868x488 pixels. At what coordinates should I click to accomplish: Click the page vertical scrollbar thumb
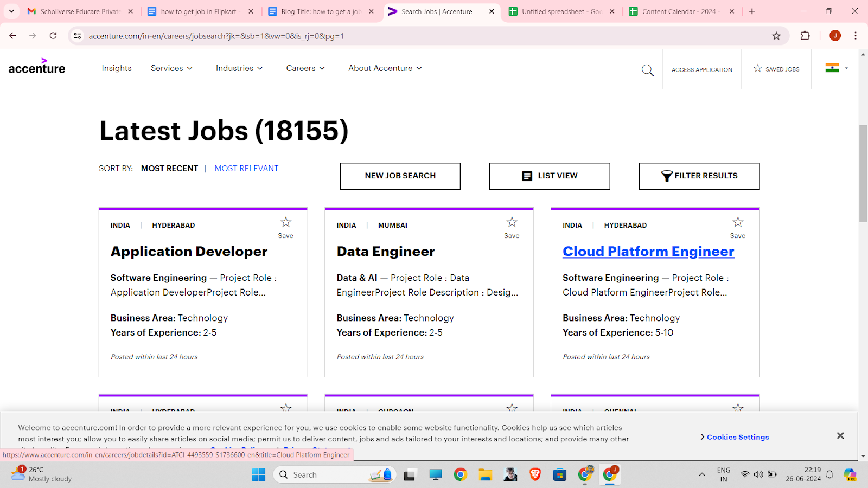click(863, 174)
